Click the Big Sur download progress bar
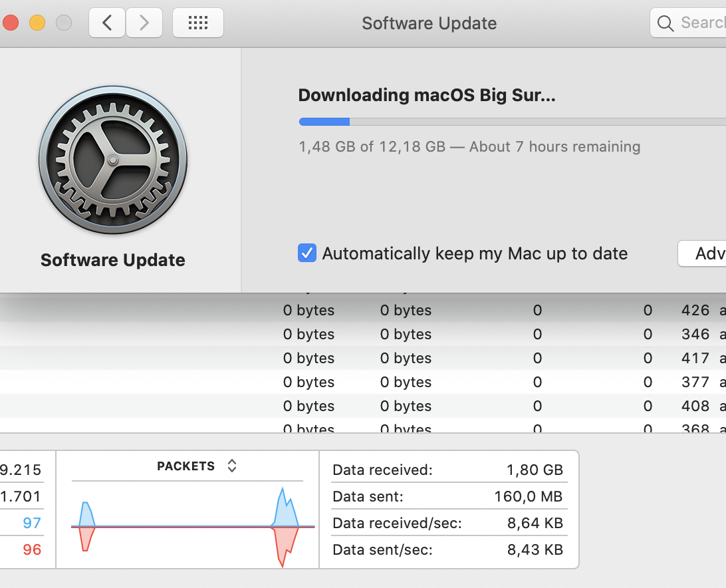The width and height of the screenshot is (726, 588). coord(513,122)
